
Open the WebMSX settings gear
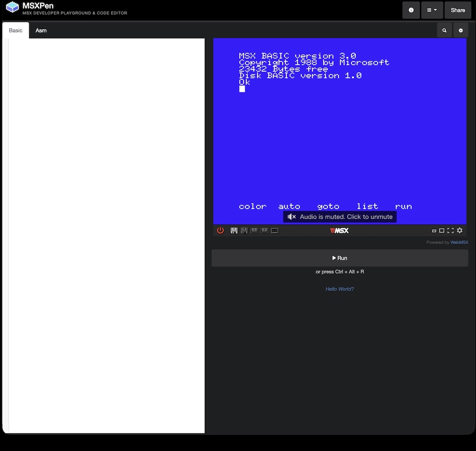click(459, 230)
